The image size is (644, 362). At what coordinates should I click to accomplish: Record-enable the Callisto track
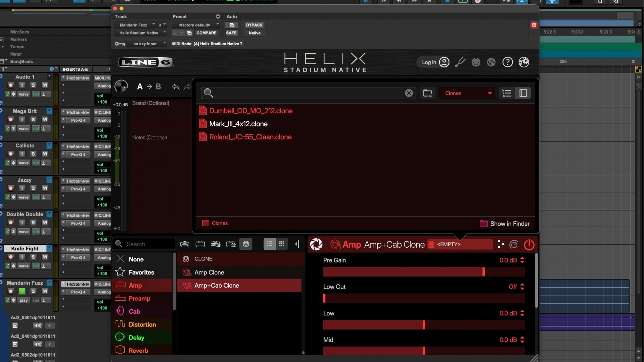coord(11,154)
